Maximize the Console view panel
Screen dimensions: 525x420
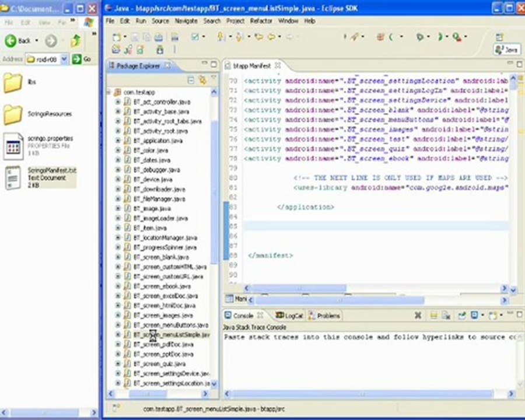pyautogui.click(x=519, y=314)
